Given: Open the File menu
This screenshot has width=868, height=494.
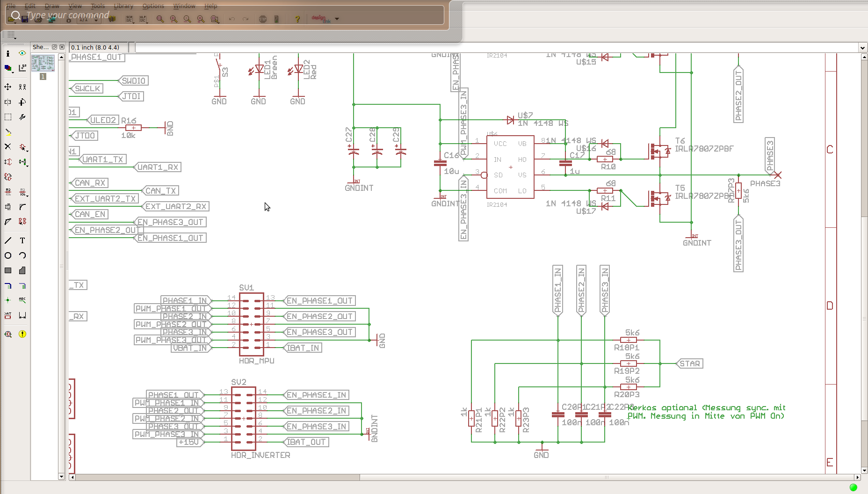Looking at the screenshot, I should pyautogui.click(x=11, y=6).
